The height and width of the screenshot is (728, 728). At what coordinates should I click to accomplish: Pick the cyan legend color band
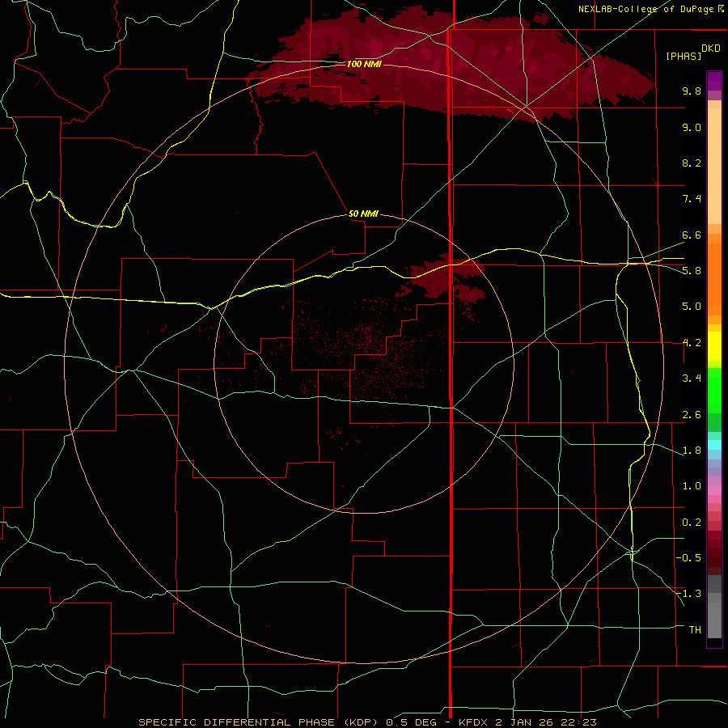tap(714, 445)
